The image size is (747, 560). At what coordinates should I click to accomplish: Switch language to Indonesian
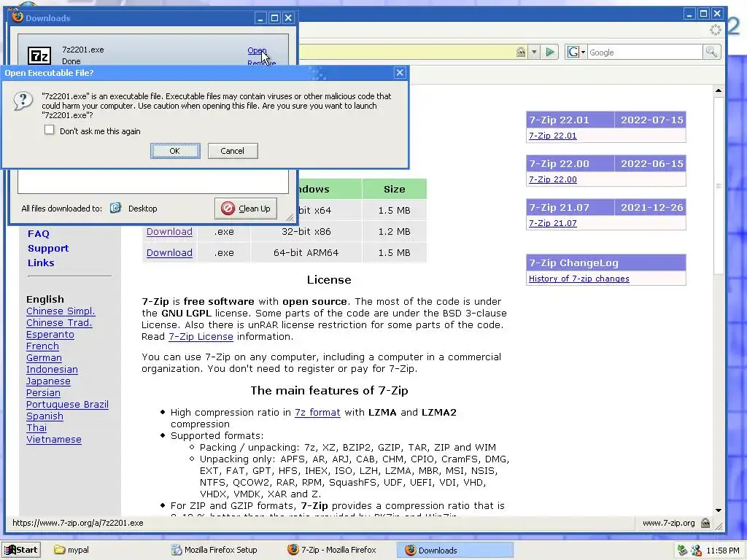pyautogui.click(x=52, y=370)
